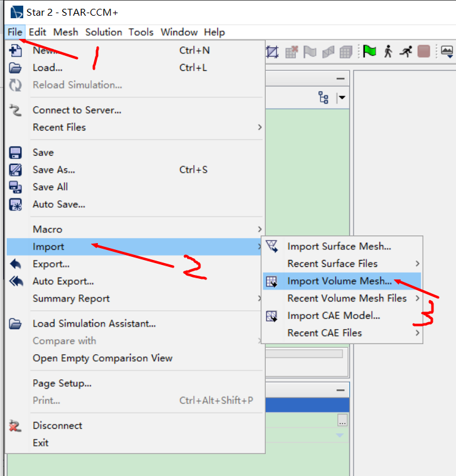Viewport: 456px width, 476px height.
Task: Click the Save As icon
Action: [15, 170]
